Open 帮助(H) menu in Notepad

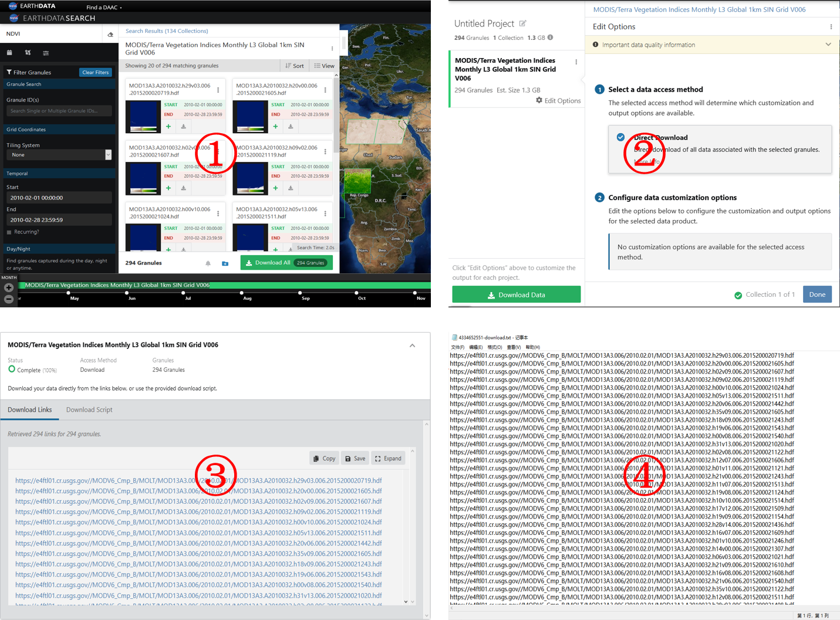[532, 347]
